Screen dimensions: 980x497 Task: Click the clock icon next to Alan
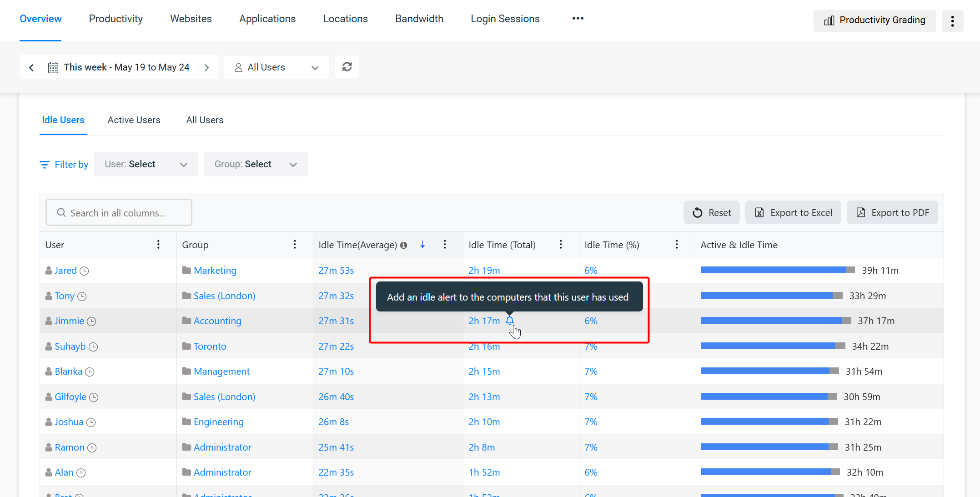pyautogui.click(x=81, y=473)
